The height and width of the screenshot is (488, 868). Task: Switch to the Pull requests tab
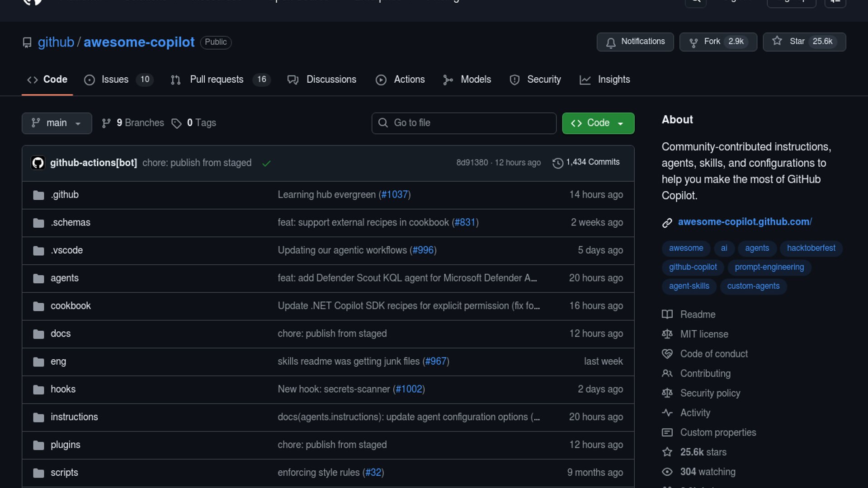coord(217,80)
